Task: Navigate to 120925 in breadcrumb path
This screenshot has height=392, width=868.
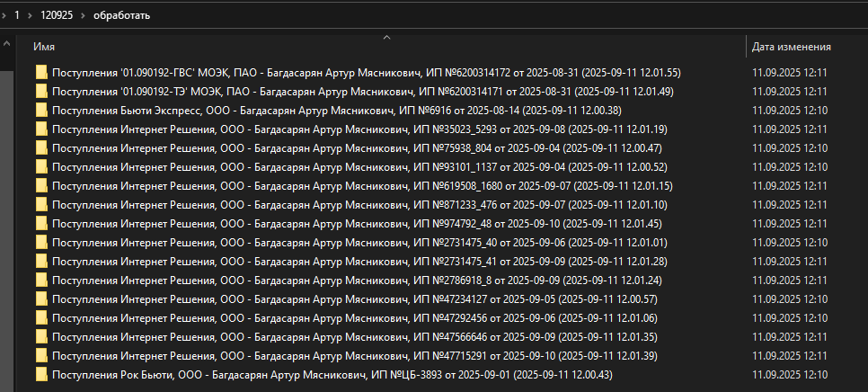Action: (57, 15)
